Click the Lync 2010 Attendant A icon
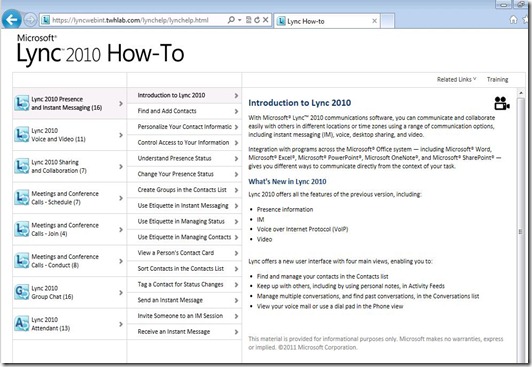 (22, 324)
